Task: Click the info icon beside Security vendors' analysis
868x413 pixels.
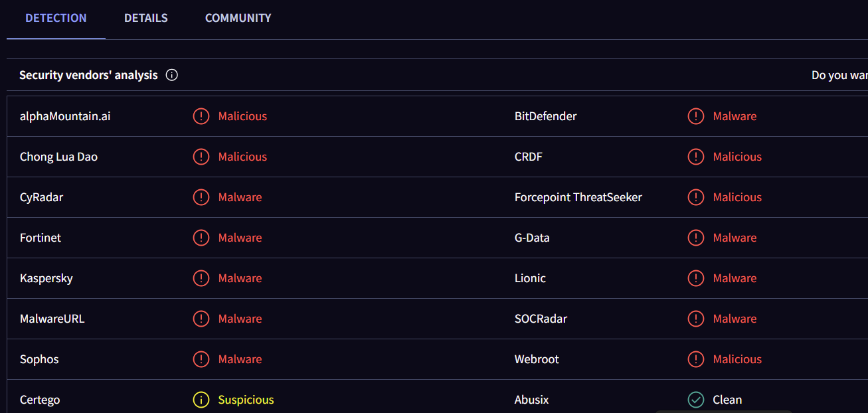Action: click(x=172, y=75)
